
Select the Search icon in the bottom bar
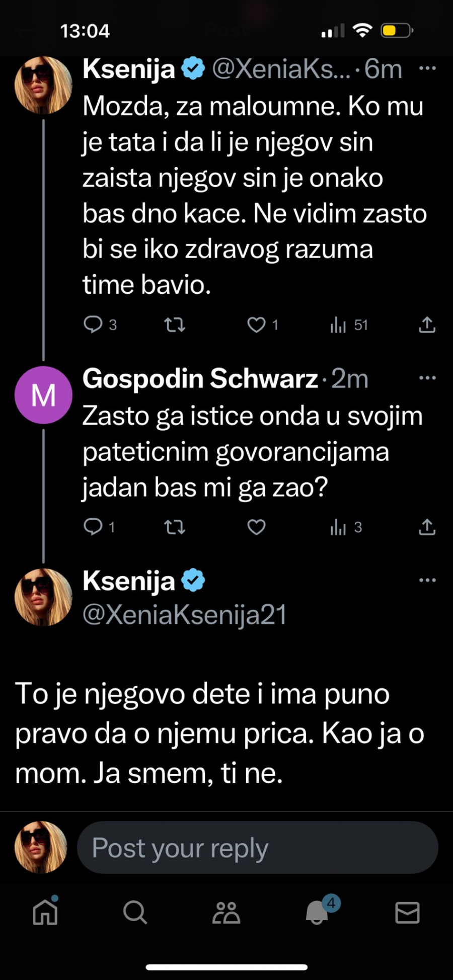click(134, 913)
